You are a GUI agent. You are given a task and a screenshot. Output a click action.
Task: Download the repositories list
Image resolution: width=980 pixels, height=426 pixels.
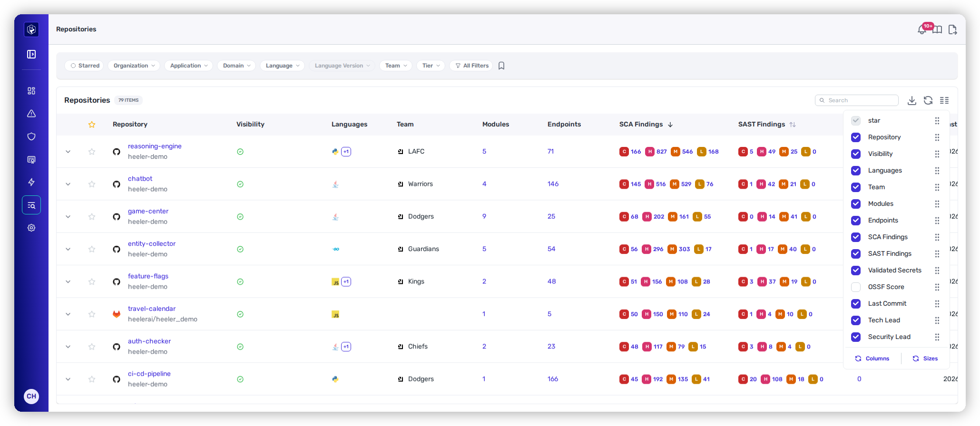pyautogui.click(x=911, y=100)
